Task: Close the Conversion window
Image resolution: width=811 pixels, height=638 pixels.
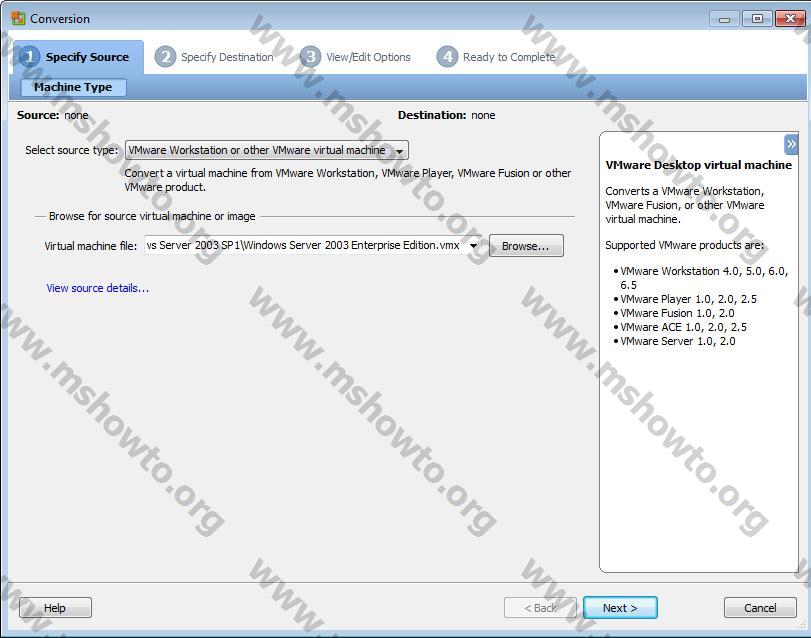Action: point(790,19)
